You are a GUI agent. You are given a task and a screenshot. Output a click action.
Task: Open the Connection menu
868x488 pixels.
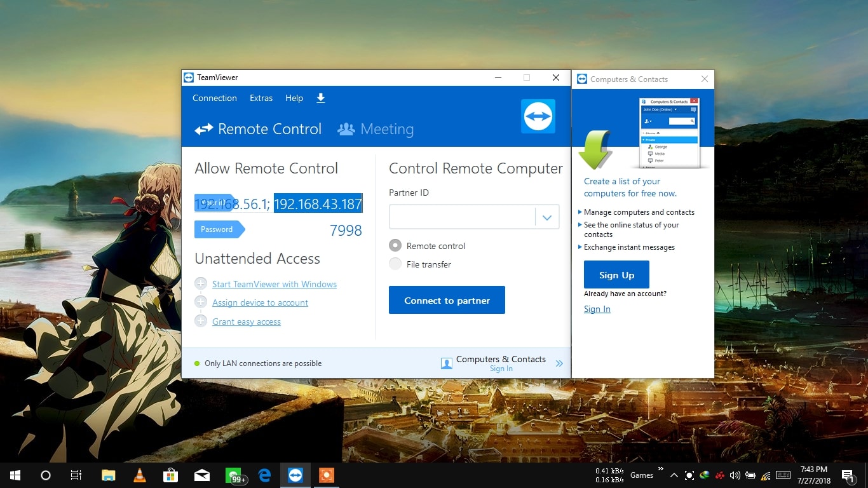(215, 98)
